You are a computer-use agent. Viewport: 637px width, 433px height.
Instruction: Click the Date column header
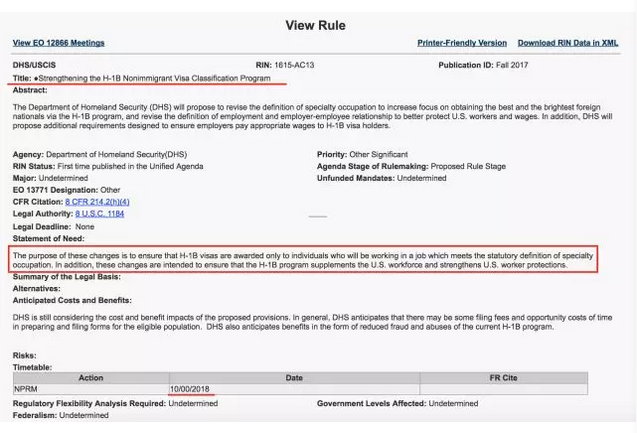294,378
